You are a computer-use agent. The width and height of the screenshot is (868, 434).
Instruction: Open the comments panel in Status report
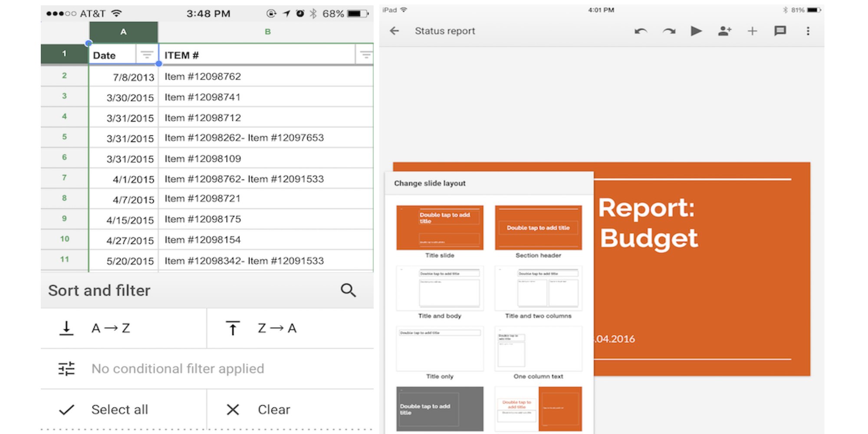[780, 31]
